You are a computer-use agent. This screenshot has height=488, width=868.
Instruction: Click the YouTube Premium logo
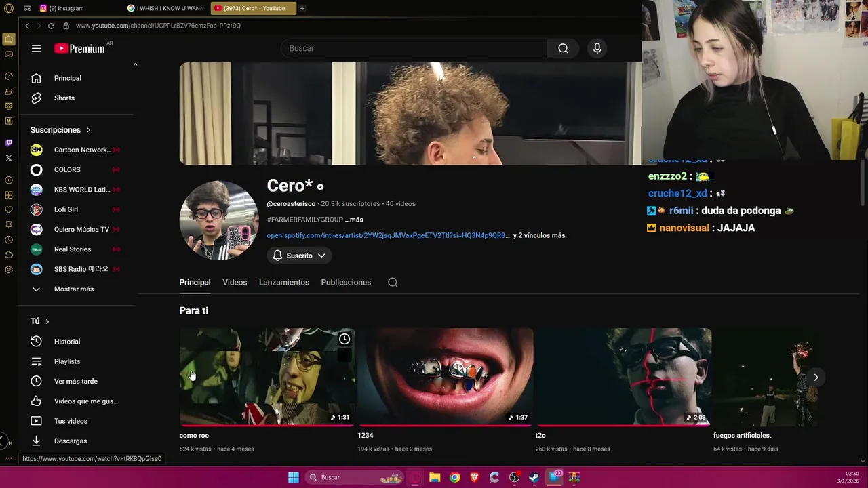pos(79,48)
